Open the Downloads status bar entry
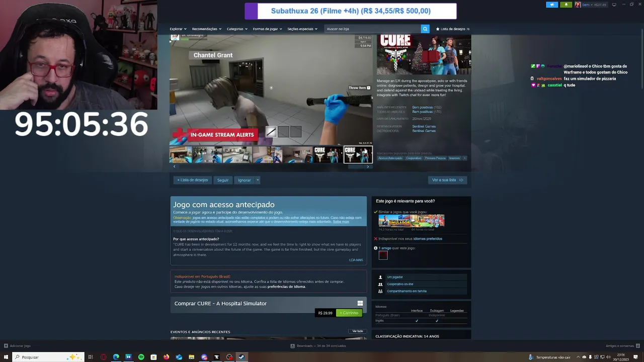 pos(318,346)
